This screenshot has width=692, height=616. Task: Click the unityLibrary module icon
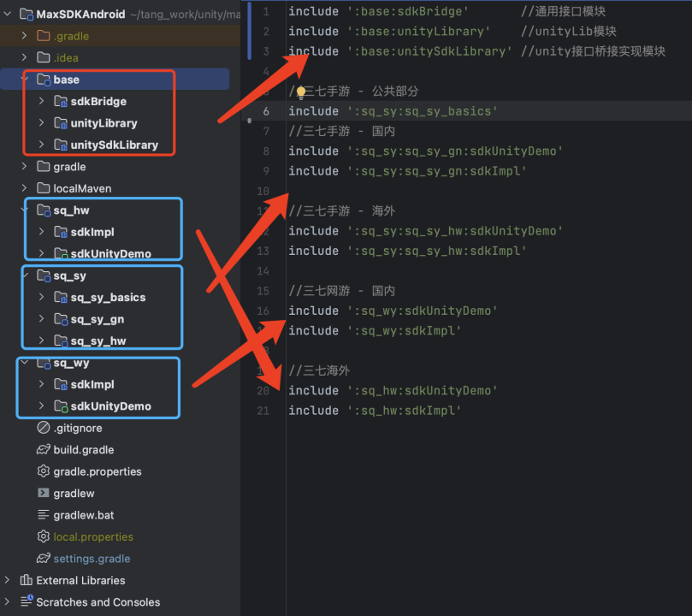tap(61, 123)
